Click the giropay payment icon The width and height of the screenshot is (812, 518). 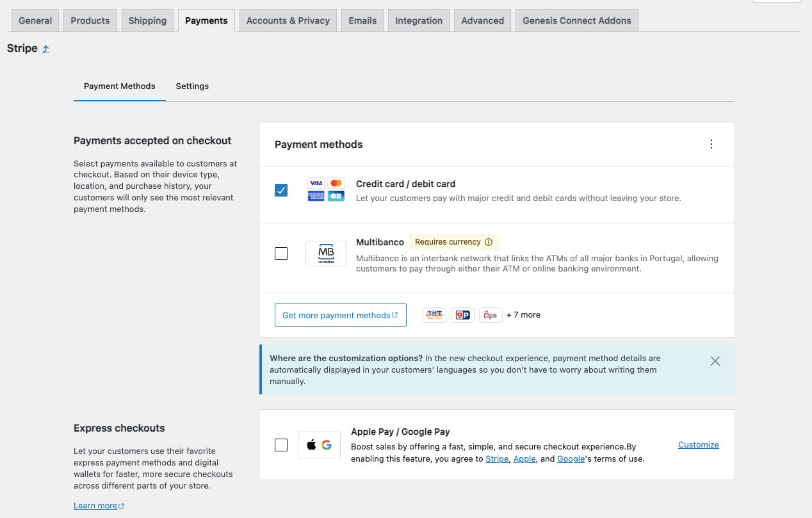tap(462, 315)
